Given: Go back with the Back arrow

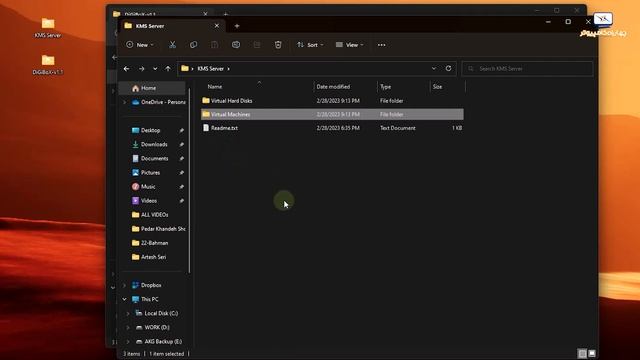Looking at the screenshot, I should [127, 69].
